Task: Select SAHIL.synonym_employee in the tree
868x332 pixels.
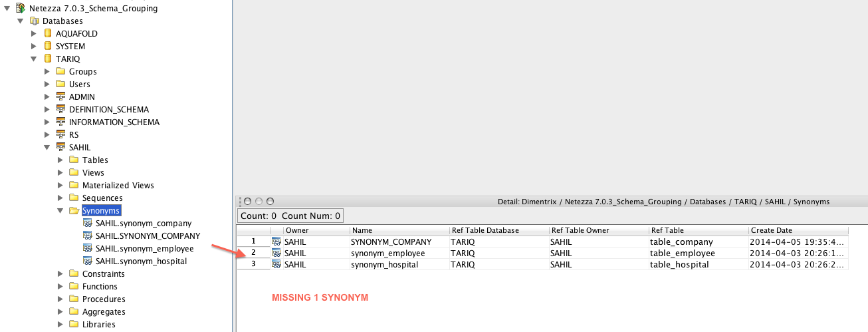Action: pyautogui.click(x=144, y=249)
